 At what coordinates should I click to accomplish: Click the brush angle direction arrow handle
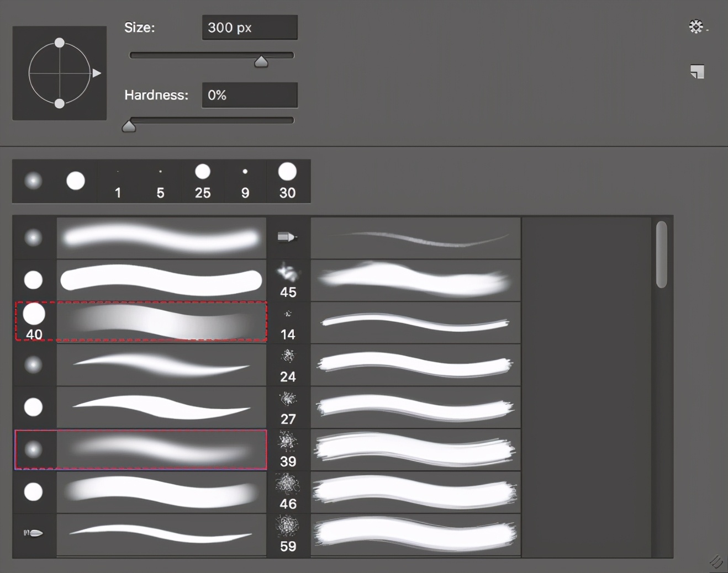97,73
